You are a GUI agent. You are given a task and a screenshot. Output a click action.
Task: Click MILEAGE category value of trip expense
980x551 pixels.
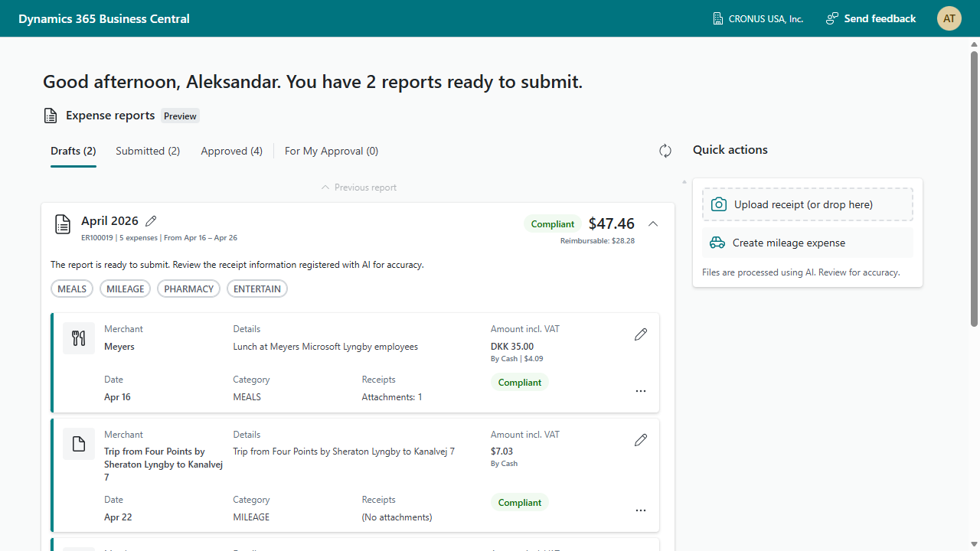pos(251,517)
